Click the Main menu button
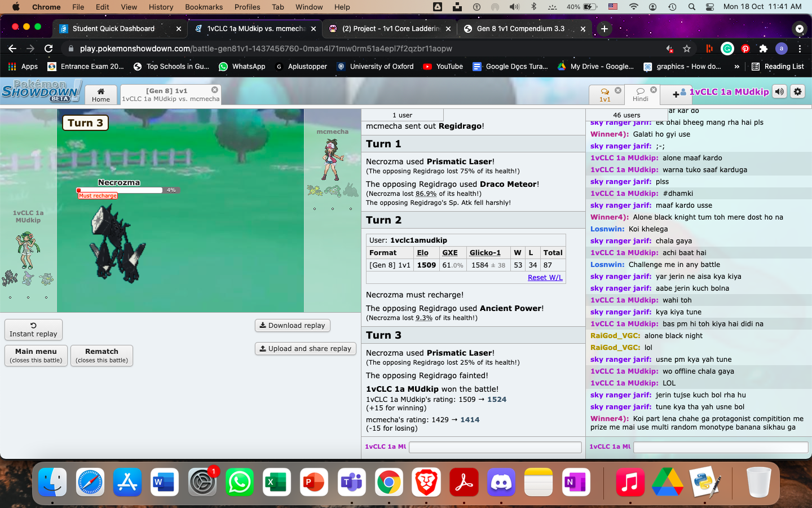Image resolution: width=812 pixels, height=508 pixels. tap(36, 356)
